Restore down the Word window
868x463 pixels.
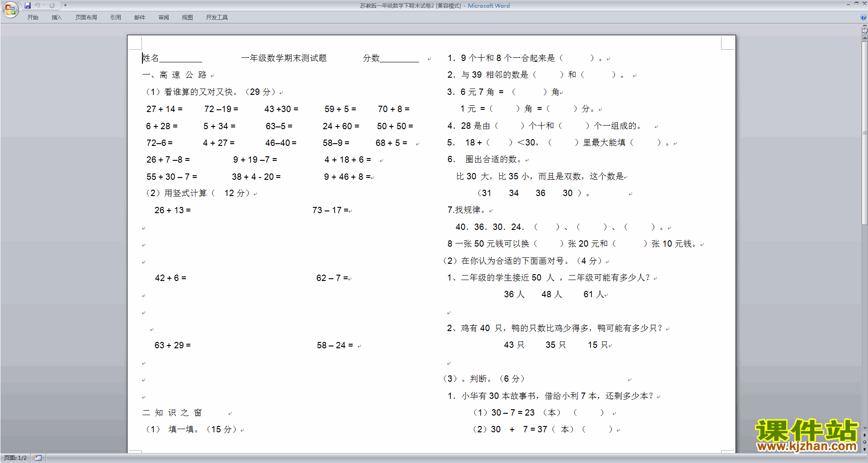pyautogui.click(x=856, y=4)
